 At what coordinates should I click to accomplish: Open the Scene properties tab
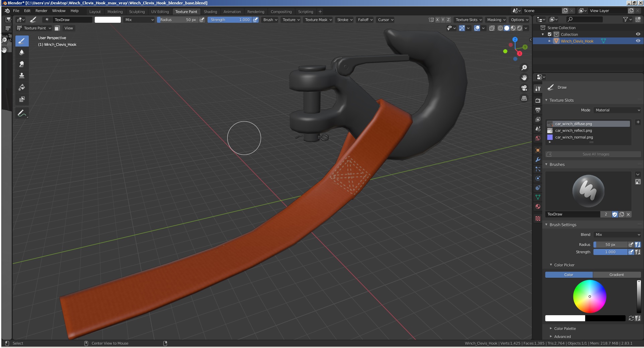[538, 129]
